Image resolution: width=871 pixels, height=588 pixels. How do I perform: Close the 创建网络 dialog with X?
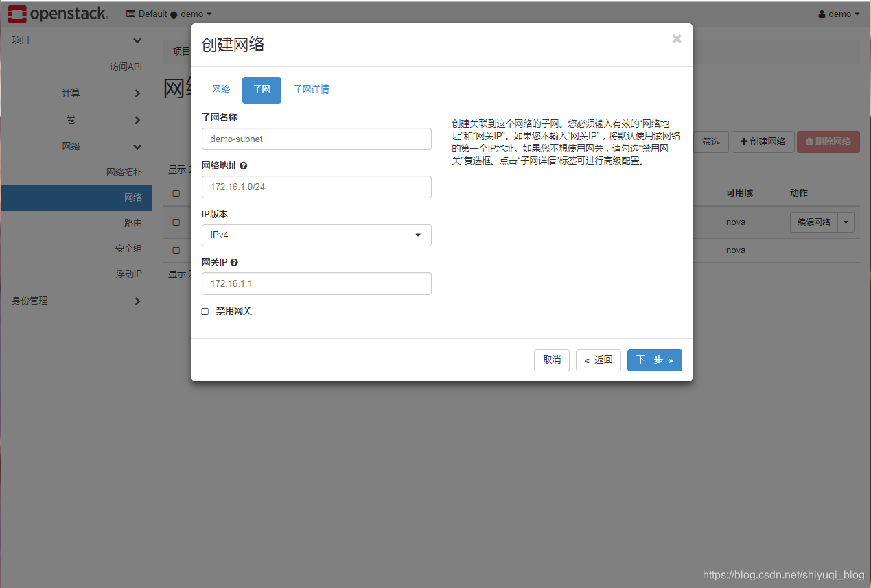[x=677, y=39]
